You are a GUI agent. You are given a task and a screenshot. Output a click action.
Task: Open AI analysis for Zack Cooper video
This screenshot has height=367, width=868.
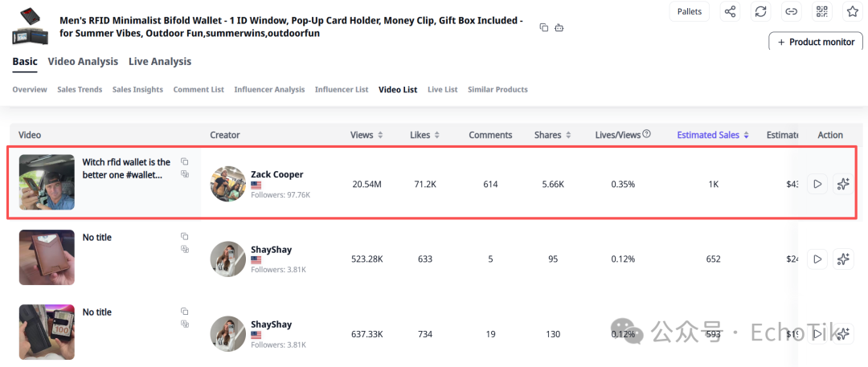click(843, 185)
